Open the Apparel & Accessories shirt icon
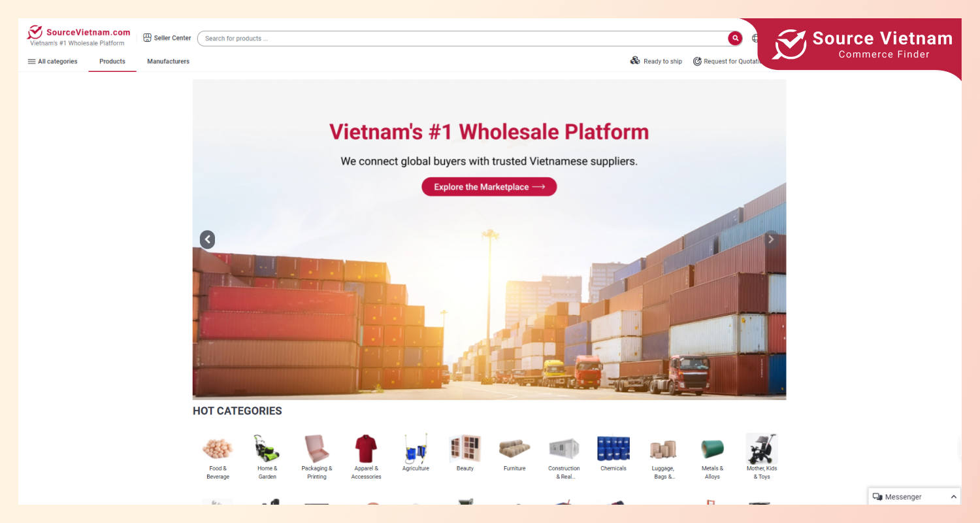980x523 pixels. click(366, 448)
